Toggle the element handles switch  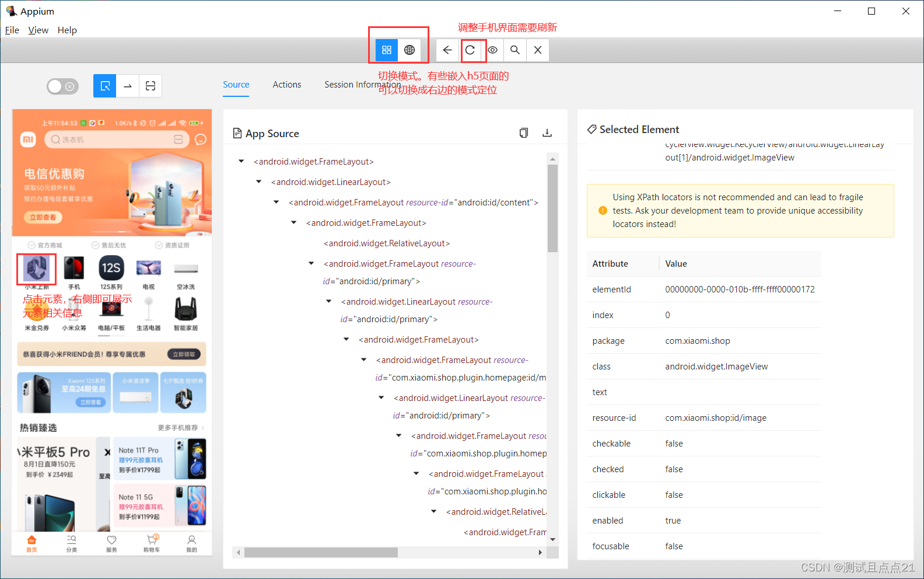(x=62, y=86)
